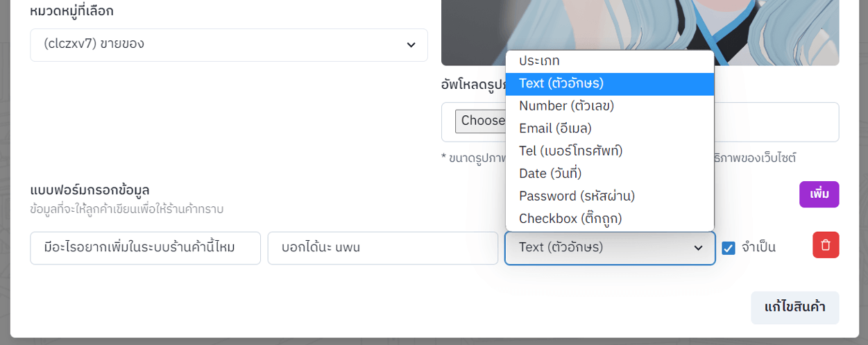Open the หมวดหมู่ที่เลือก category dropdown
The image size is (868, 345).
coord(229,44)
